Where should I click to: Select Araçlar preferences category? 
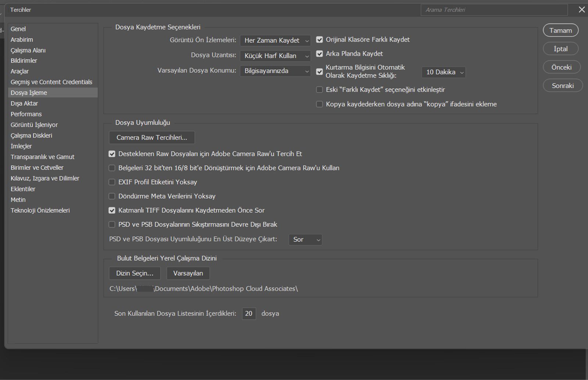pos(53,71)
